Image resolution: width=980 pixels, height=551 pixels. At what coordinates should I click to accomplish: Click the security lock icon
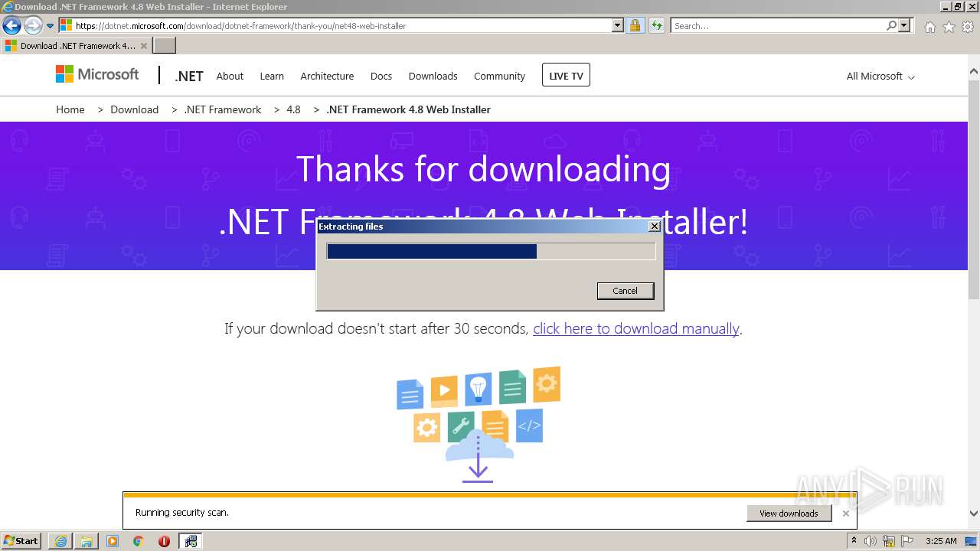pyautogui.click(x=635, y=25)
